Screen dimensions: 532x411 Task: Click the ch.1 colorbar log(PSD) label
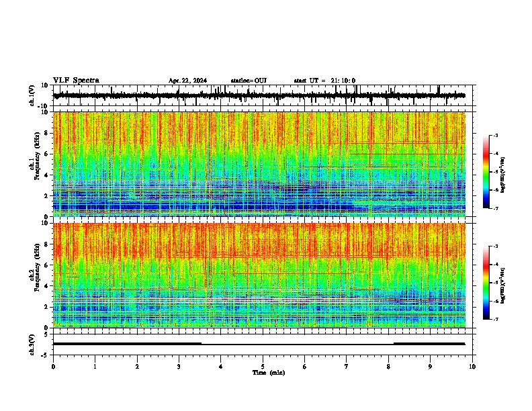click(x=502, y=175)
